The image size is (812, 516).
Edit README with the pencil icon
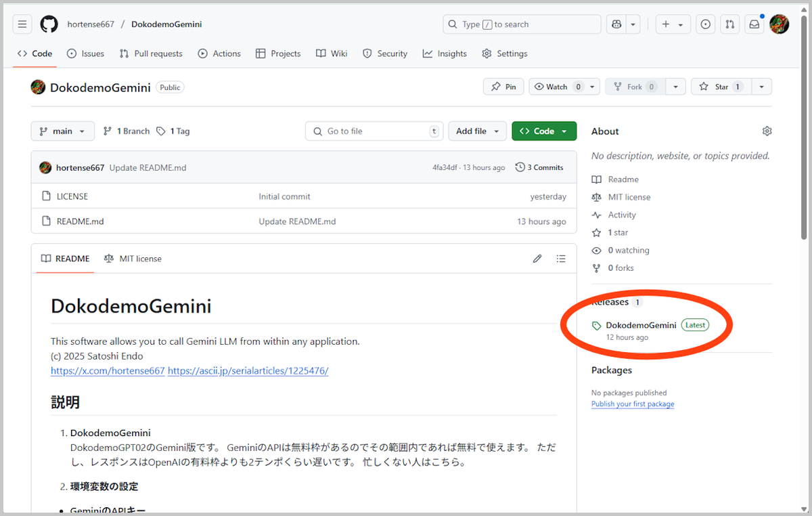(537, 259)
